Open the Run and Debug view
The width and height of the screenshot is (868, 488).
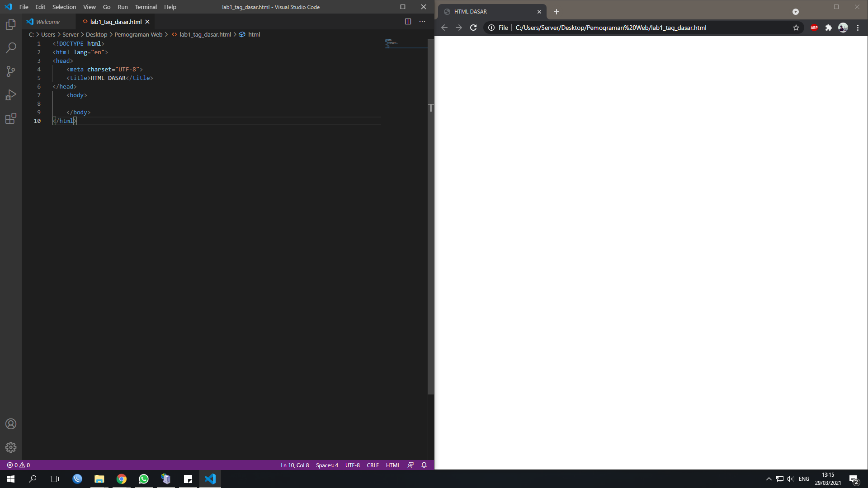[10, 95]
